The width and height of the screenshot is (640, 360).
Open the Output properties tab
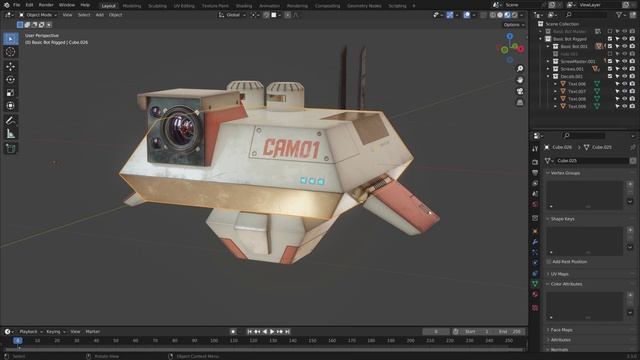tap(535, 173)
